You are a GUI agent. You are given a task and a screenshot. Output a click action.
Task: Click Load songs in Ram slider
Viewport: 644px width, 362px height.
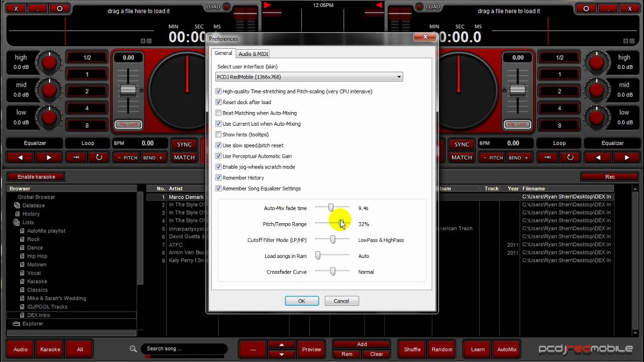coord(318,256)
